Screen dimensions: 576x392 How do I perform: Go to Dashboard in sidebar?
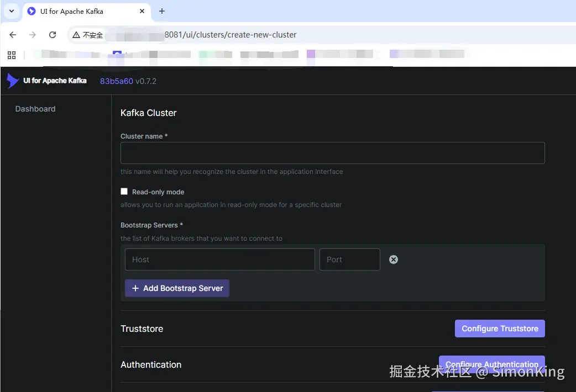[x=35, y=109]
